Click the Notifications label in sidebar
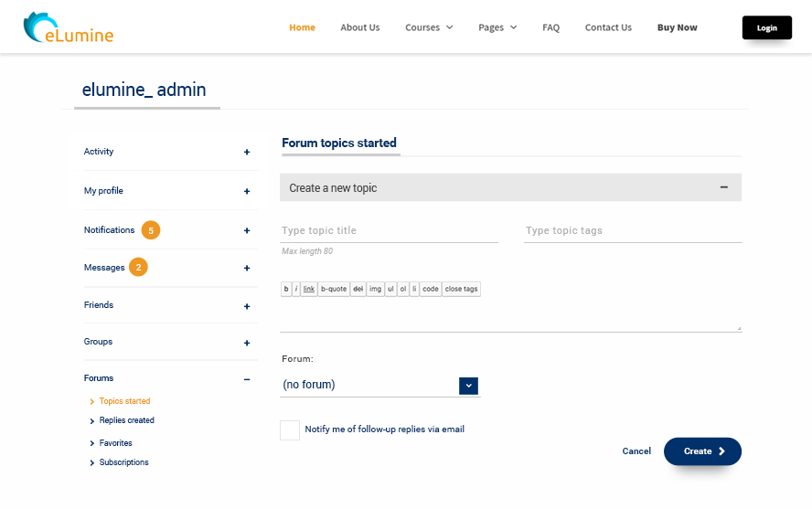Screen dimensions: 812x509 point(109,229)
